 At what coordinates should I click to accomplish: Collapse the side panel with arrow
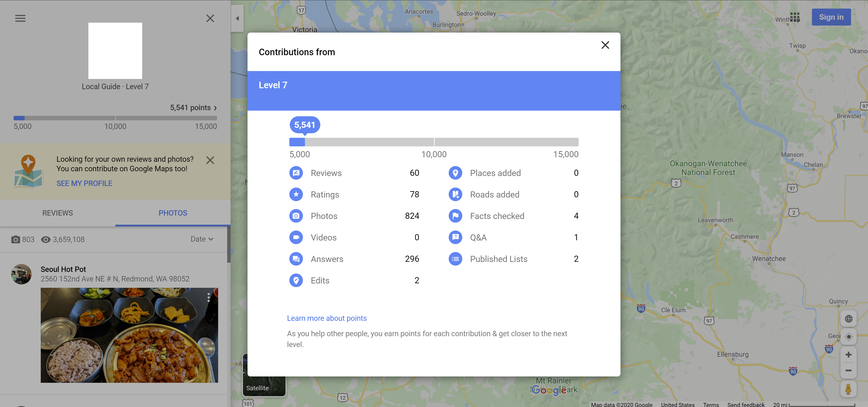click(237, 18)
